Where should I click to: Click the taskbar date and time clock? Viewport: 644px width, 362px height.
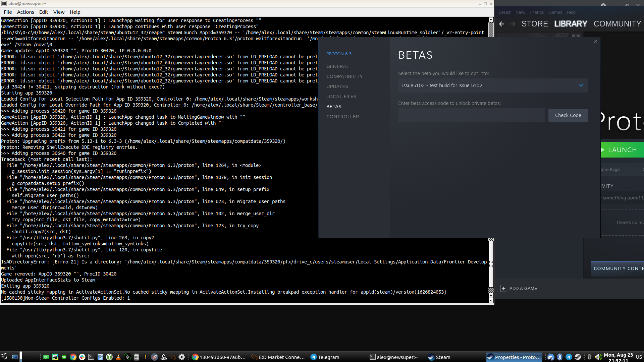pos(618,357)
